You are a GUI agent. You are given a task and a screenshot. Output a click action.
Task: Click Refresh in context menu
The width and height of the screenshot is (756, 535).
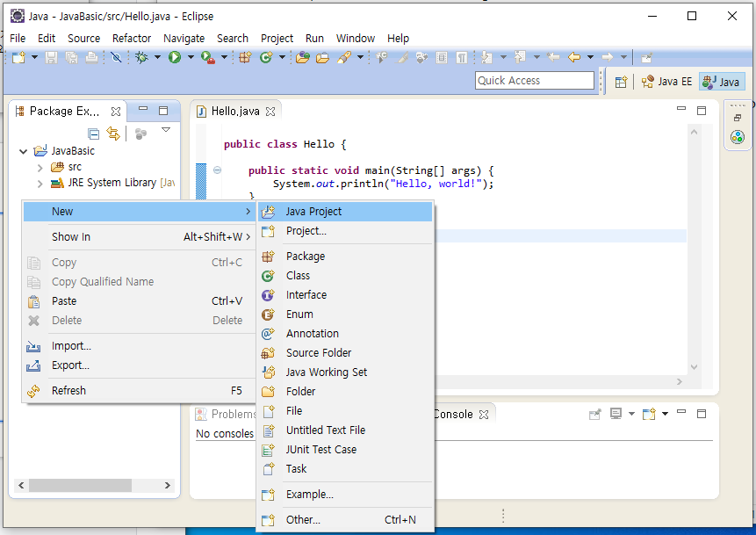[x=139, y=390]
